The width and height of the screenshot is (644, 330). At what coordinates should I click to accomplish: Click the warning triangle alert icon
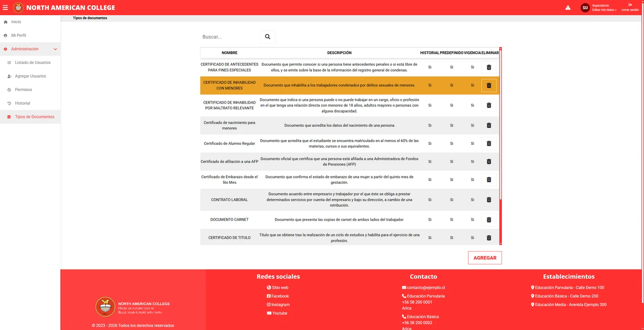[x=568, y=8]
